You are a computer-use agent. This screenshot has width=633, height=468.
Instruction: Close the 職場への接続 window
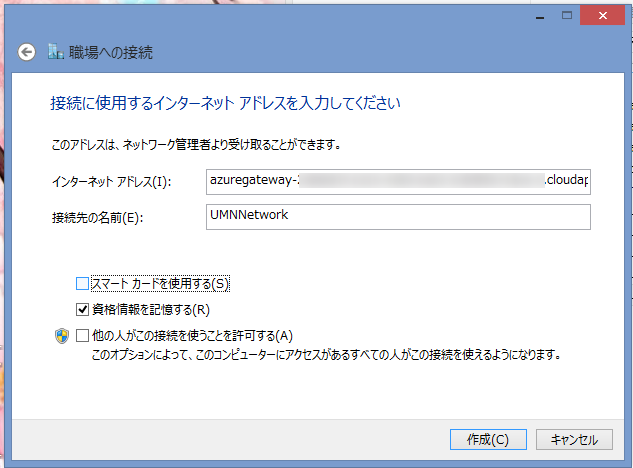pos(602,15)
